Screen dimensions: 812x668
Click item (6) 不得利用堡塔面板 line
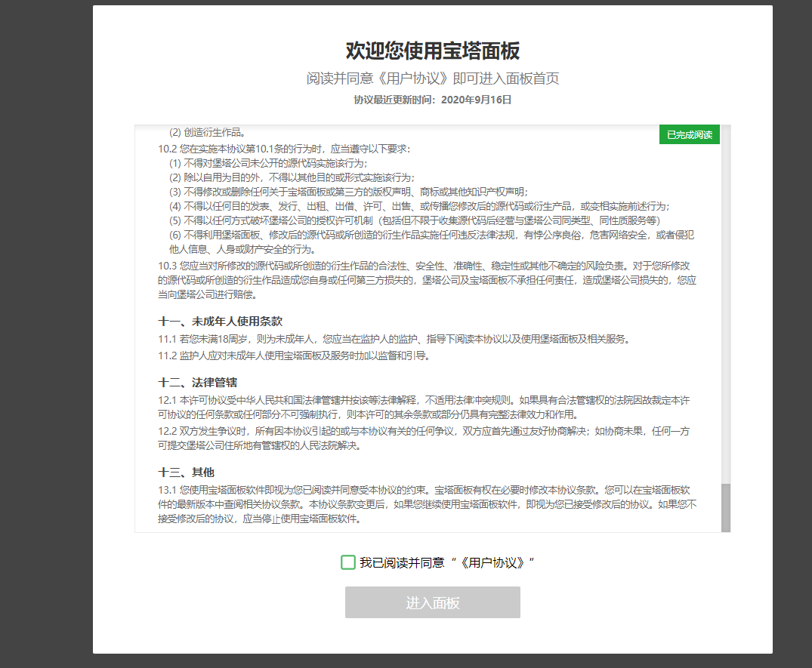point(431,242)
